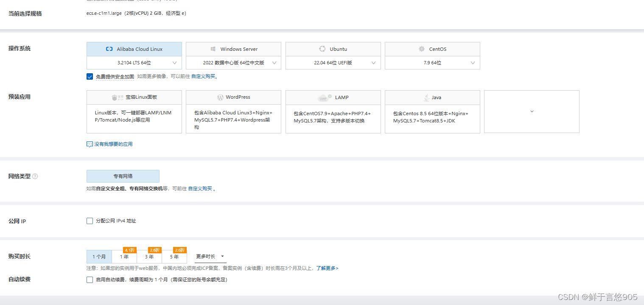The image size is (644, 305).
Task: Enable 启用自动续费 checkbox
Action: point(90,280)
